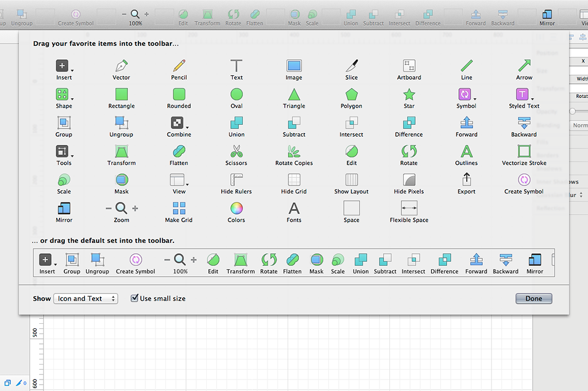Toggle the Use small size checkbox
The width and height of the screenshot is (588, 391).
pos(135,299)
